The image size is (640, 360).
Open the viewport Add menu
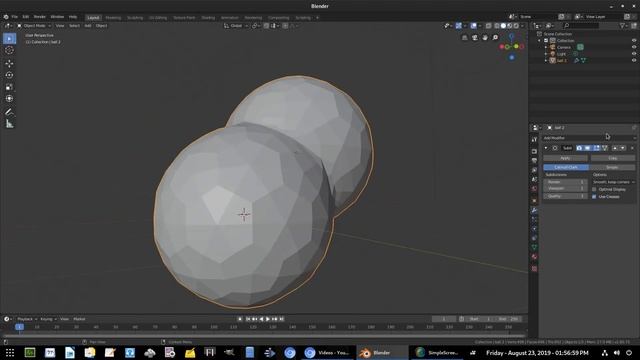88,26
